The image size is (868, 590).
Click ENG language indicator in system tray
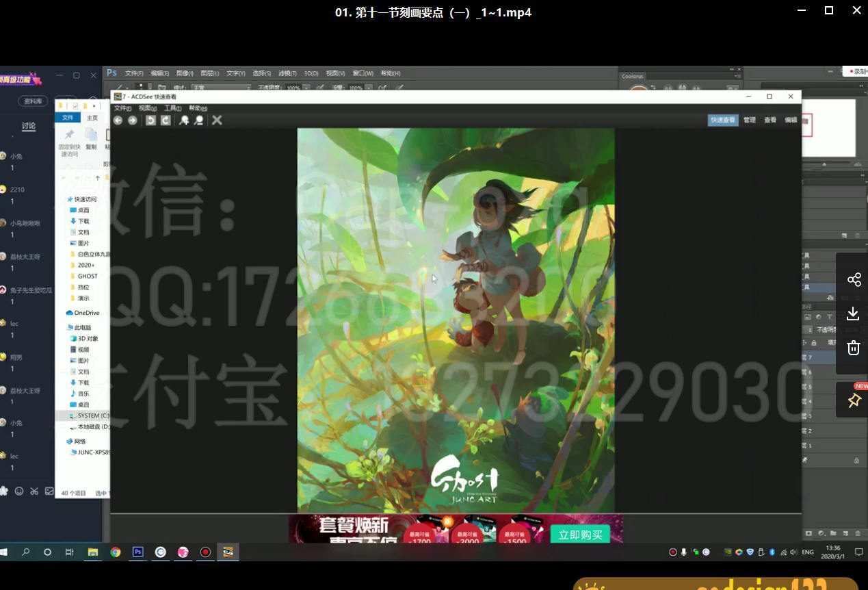[x=807, y=552]
